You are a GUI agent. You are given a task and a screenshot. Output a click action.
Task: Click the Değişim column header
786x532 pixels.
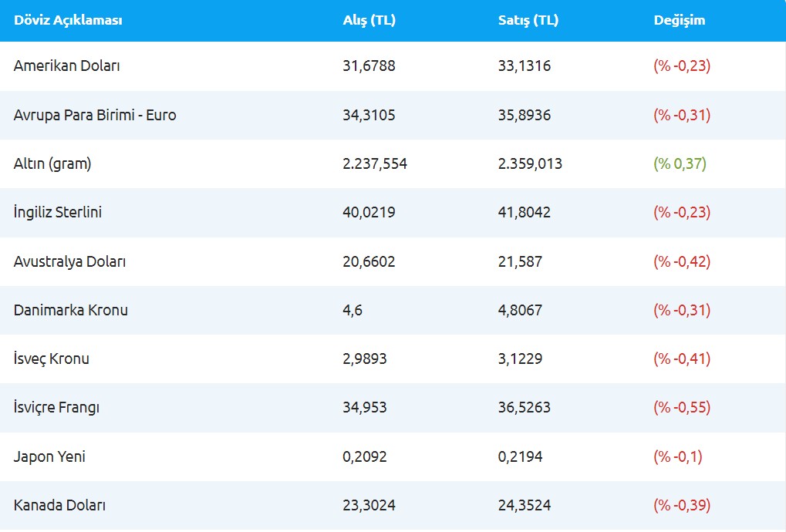click(x=679, y=21)
